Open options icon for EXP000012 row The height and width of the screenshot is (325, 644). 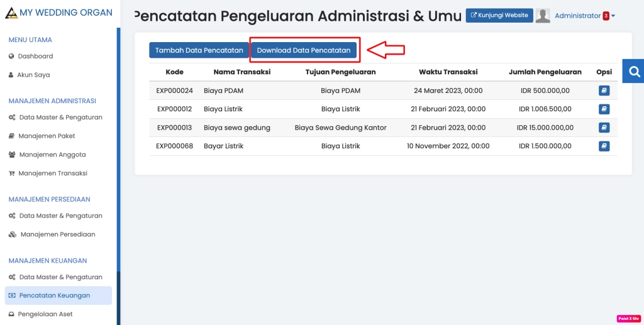tap(604, 109)
